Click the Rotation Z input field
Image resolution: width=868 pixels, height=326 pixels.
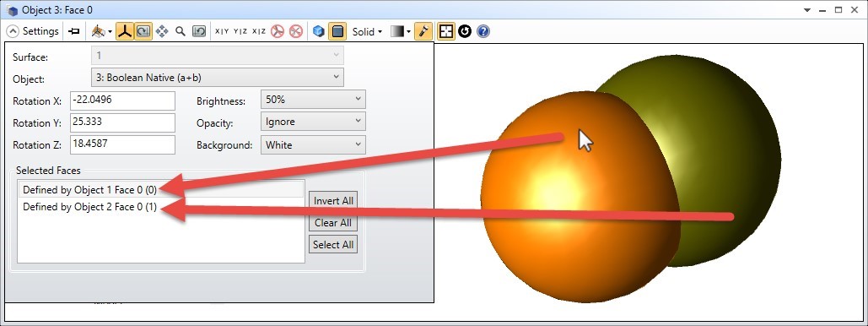(123, 144)
